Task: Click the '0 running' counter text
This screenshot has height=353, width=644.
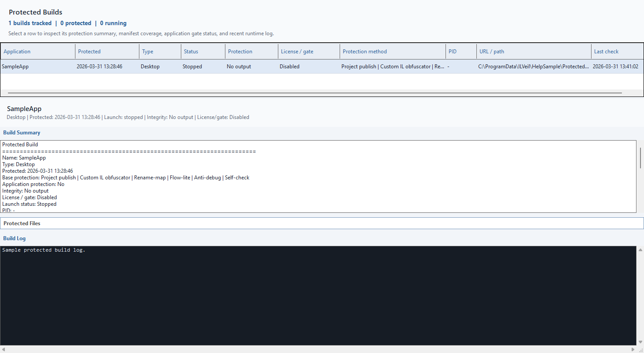Action: pyautogui.click(x=113, y=23)
